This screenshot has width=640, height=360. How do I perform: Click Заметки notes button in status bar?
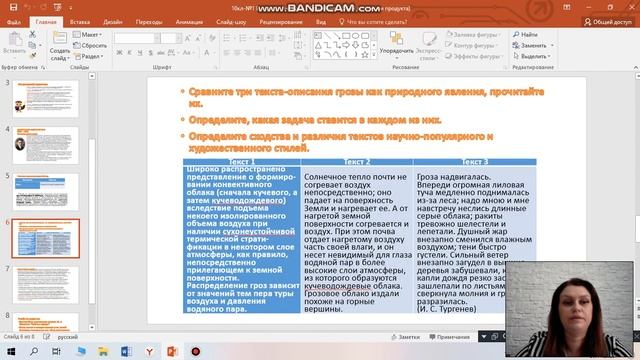(405, 337)
